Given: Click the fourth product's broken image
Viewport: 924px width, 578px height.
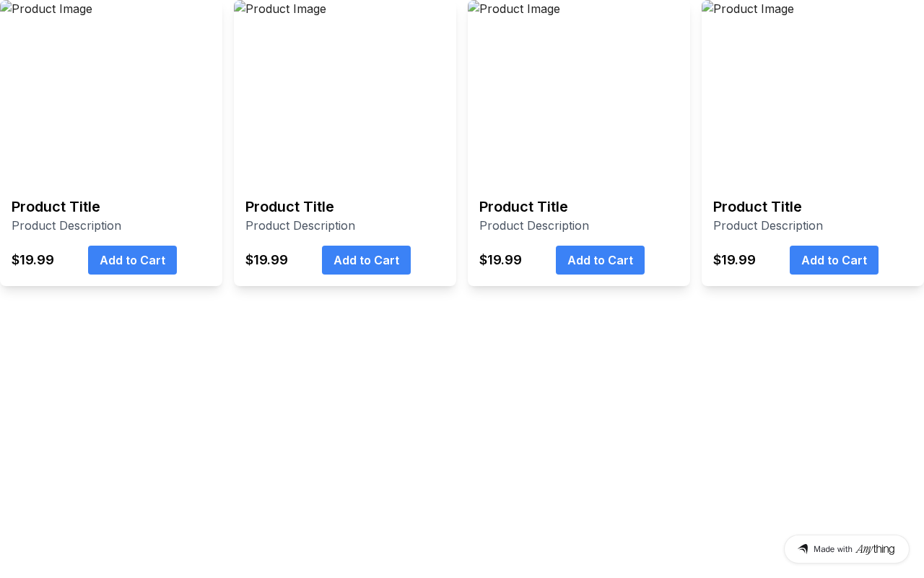Looking at the screenshot, I should click(x=749, y=9).
